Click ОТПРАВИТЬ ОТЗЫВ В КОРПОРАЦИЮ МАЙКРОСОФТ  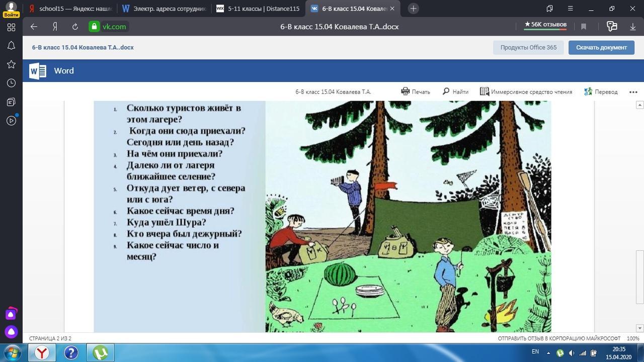[559, 338]
